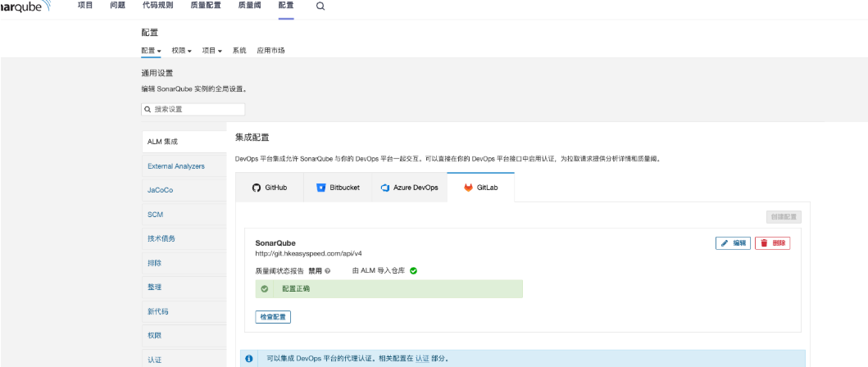Open 质量配置 in the top navigation
This screenshot has width=868, height=367.
[206, 6]
